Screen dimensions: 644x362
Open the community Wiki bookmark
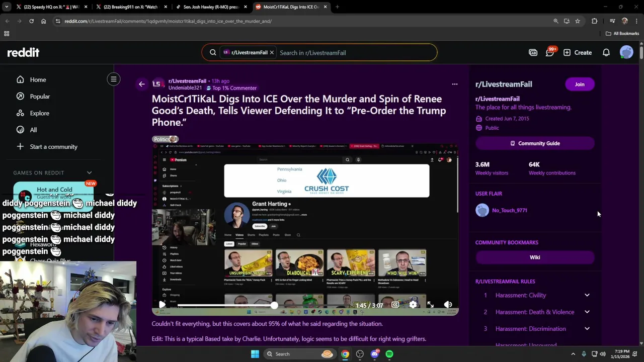535,257
